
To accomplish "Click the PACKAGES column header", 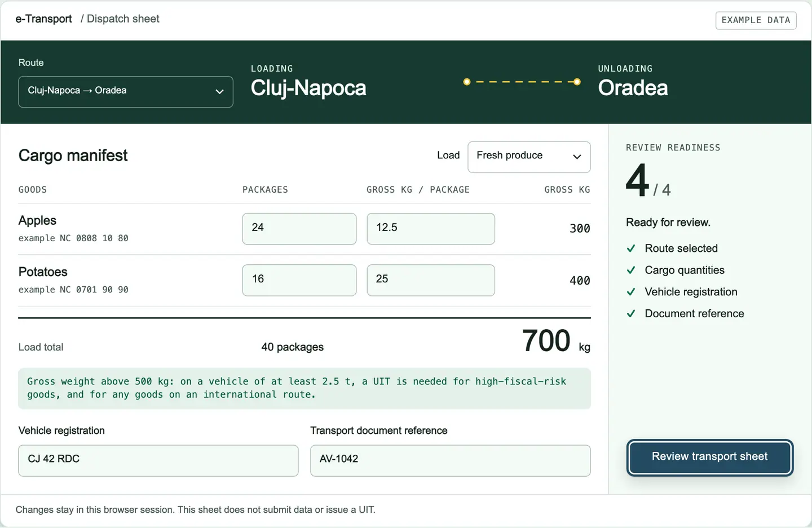I will click(265, 190).
